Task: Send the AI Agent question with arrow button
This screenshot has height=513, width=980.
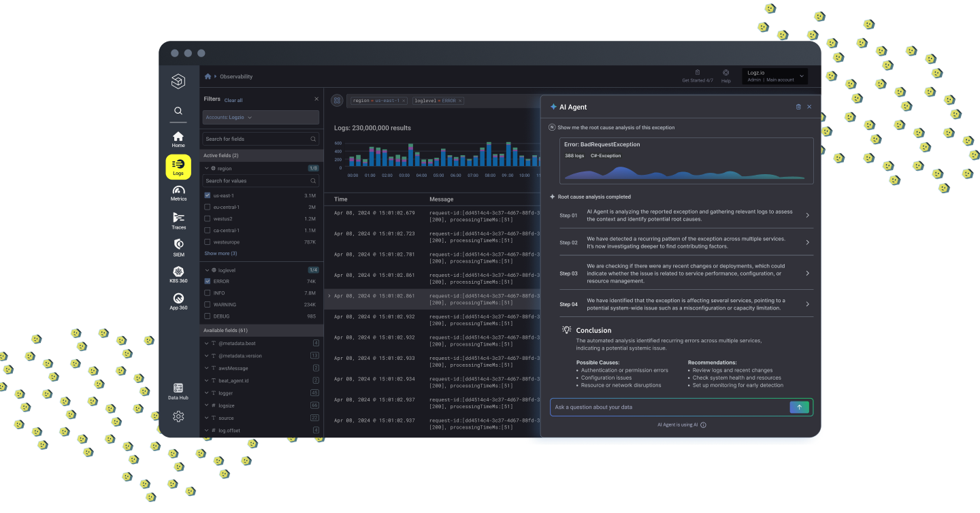Action: tap(799, 407)
